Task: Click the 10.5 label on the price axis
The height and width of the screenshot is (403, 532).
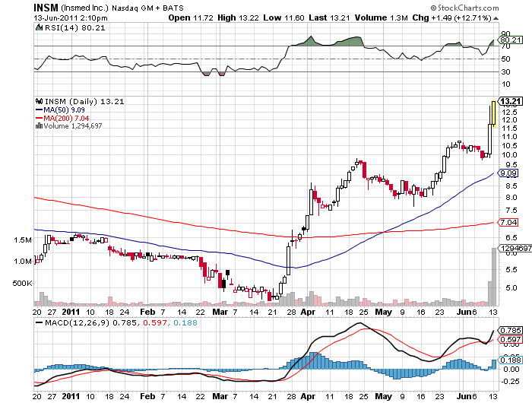Action: pos(510,146)
